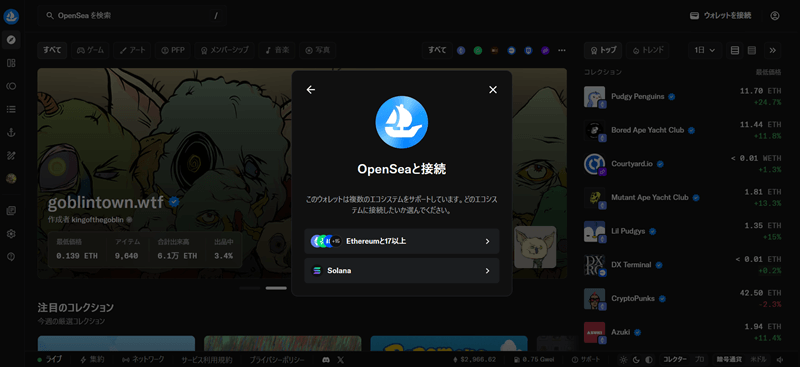Focus the OpenSeaを検索 search field
Screen dimensions: 800x367
133,16
